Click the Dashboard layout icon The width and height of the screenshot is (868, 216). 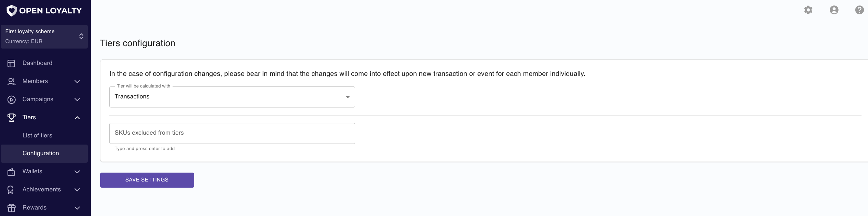[11, 63]
